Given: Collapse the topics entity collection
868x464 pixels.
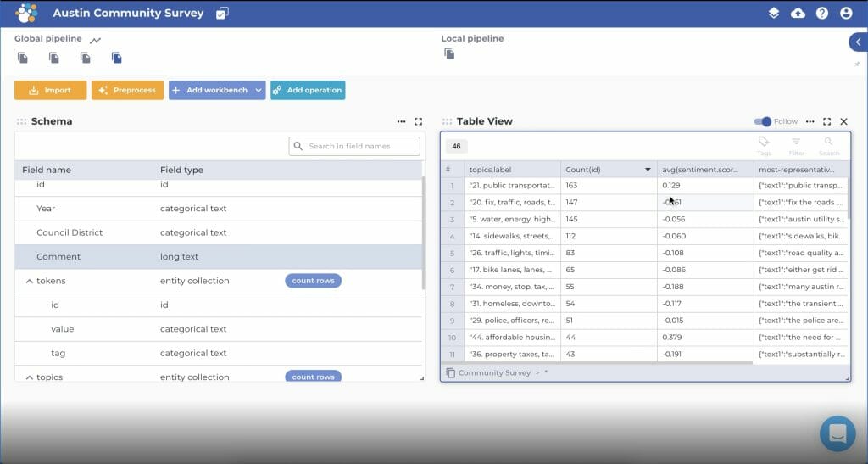Looking at the screenshot, I should point(30,377).
